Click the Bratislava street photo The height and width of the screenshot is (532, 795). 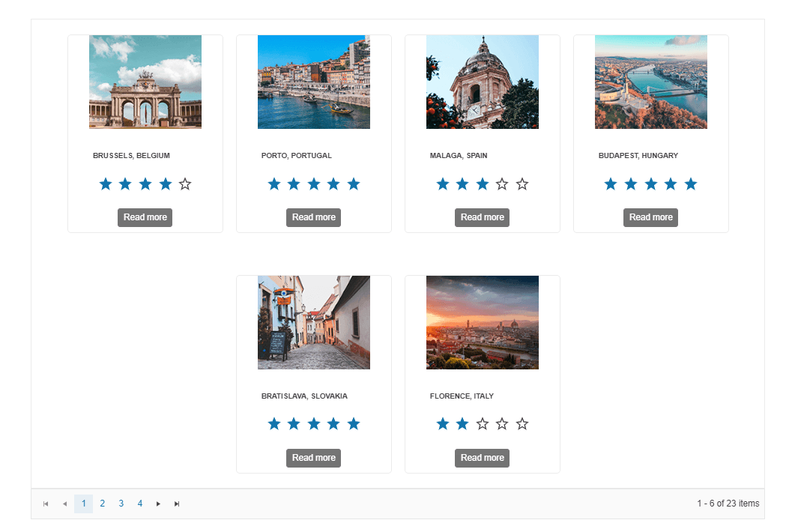(313, 322)
